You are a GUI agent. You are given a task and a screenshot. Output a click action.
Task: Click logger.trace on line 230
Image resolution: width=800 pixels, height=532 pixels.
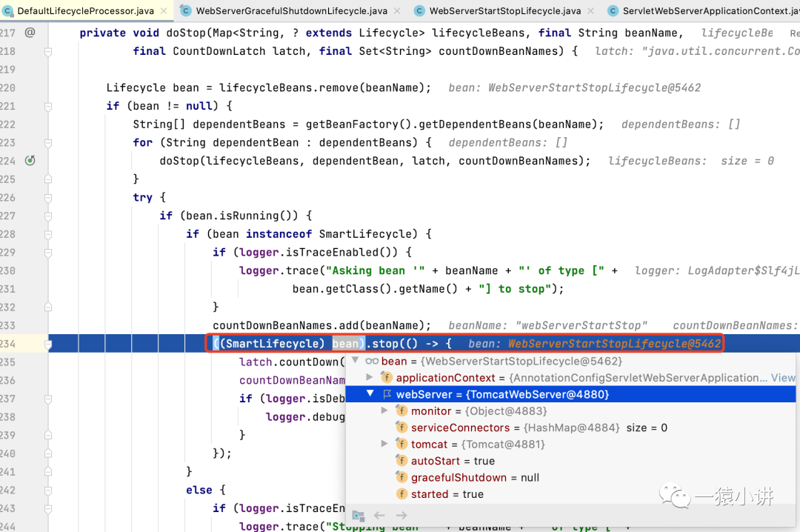click(279, 270)
